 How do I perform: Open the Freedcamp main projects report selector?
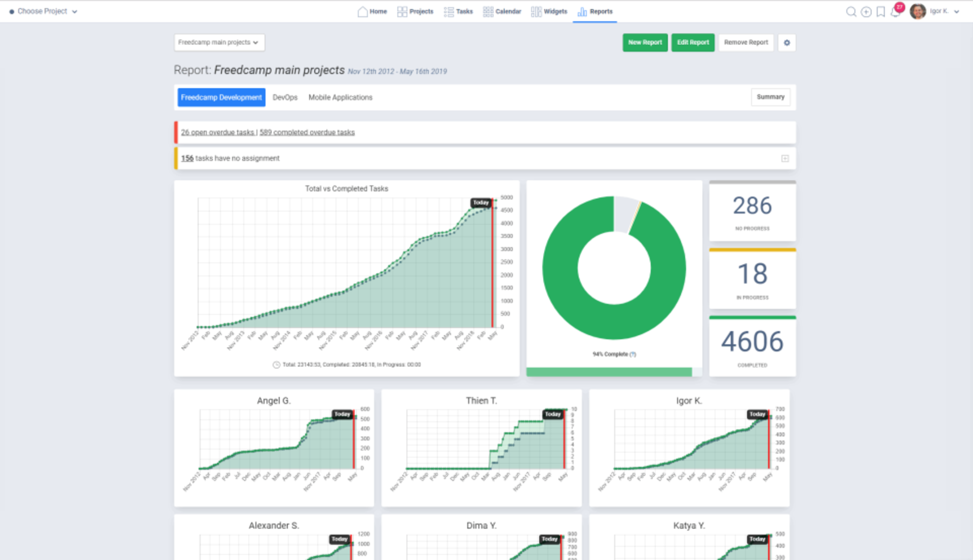pos(219,42)
